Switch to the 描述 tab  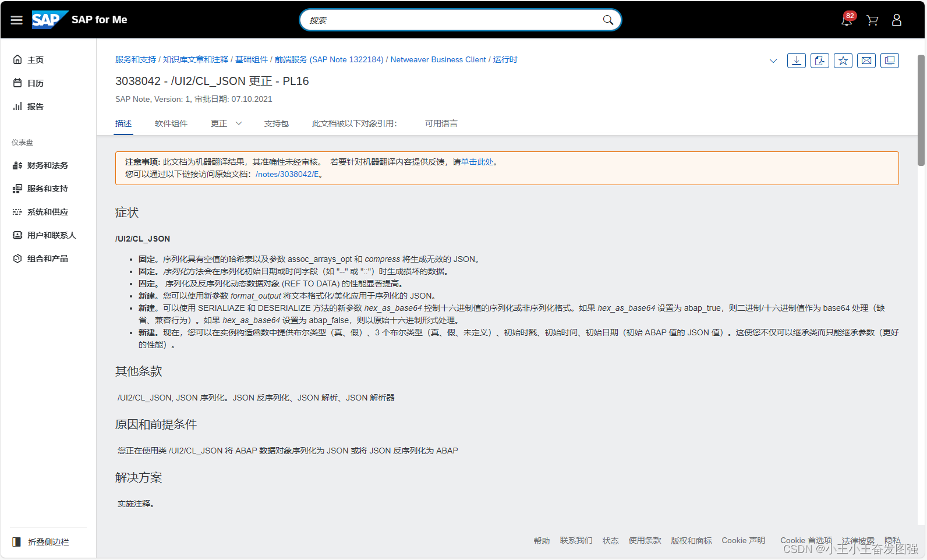(x=123, y=123)
